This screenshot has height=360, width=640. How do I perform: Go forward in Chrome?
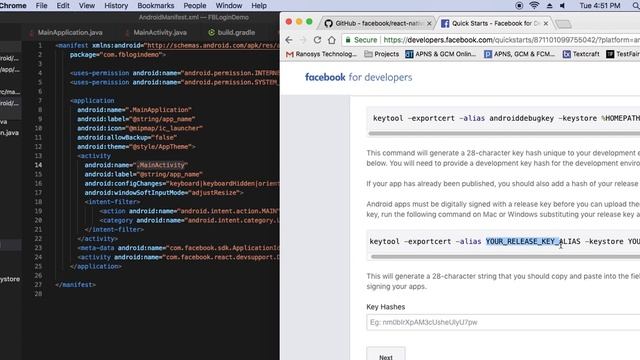click(x=303, y=40)
